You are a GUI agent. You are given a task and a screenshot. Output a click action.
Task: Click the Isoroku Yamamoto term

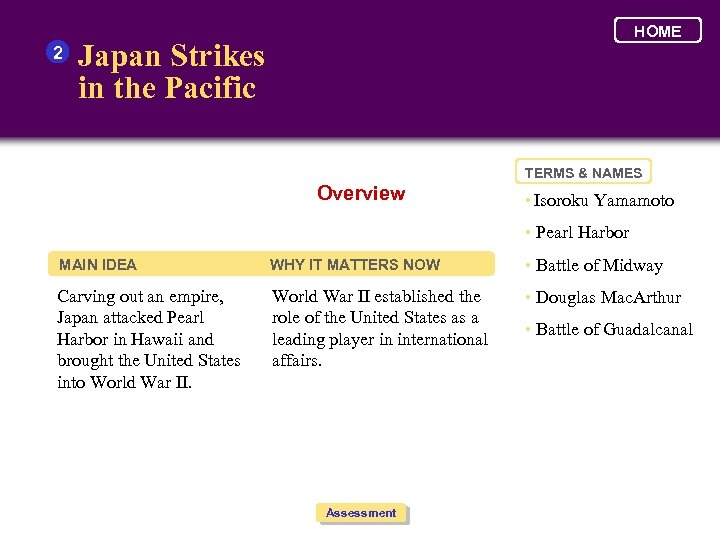603,200
